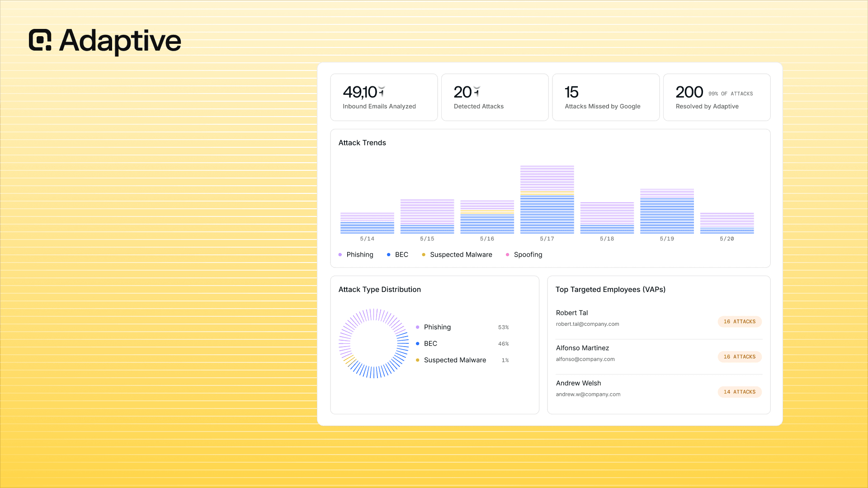Click the Attack Trends heading

(362, 143)
